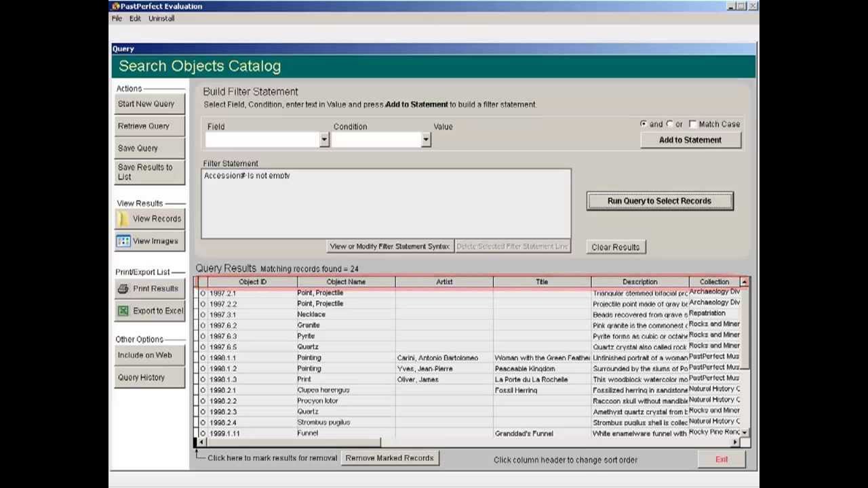Click artist 'Yves, Jean-Pierre' cell
Image resolution: width=868 pixels, height=488 pixels.
coord(444,369)
